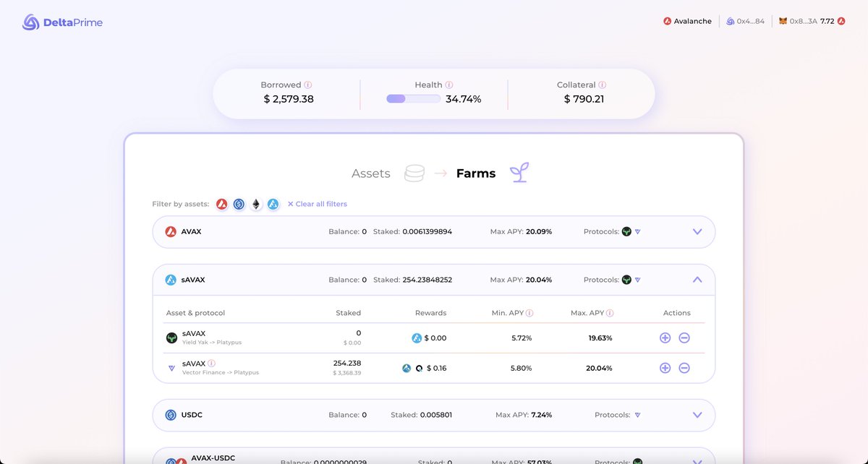This screenshot has height=464, width=868.
Task: Select the sAVAX asset filter icon
Action: [273, 204]
